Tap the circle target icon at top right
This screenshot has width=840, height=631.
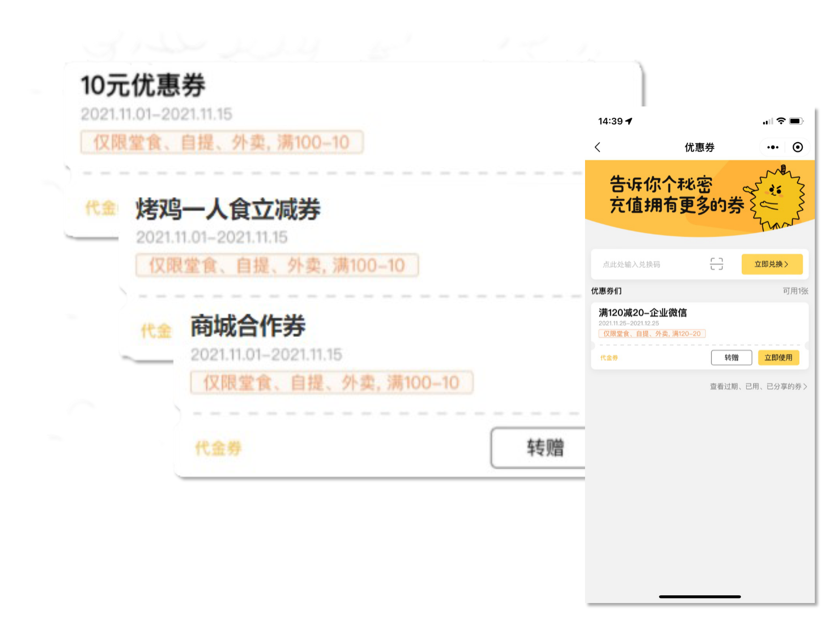click(799, 147)
